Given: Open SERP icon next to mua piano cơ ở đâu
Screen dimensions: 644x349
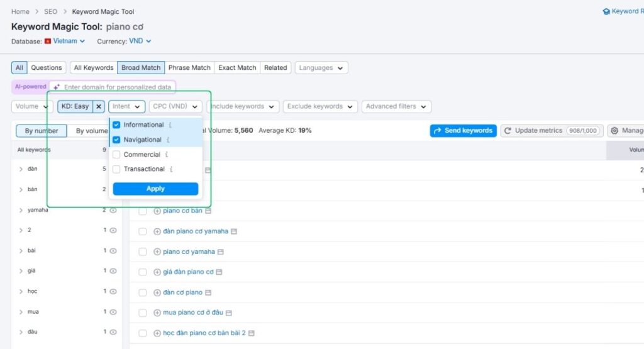Looking at the screenshot, I should pos(229,313).
